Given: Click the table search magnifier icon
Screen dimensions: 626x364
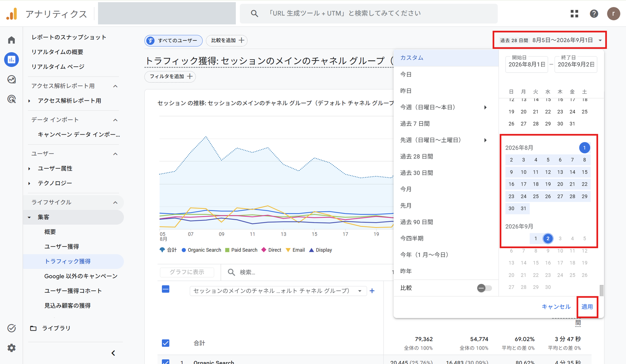Looking at the screenshot, I should (231, 272).
